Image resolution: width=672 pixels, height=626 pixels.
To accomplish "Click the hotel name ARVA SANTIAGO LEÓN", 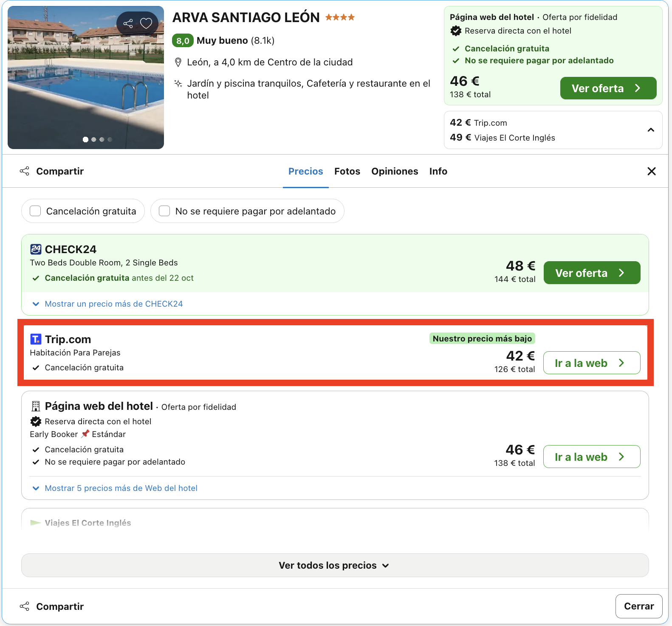I will (246, 17).
